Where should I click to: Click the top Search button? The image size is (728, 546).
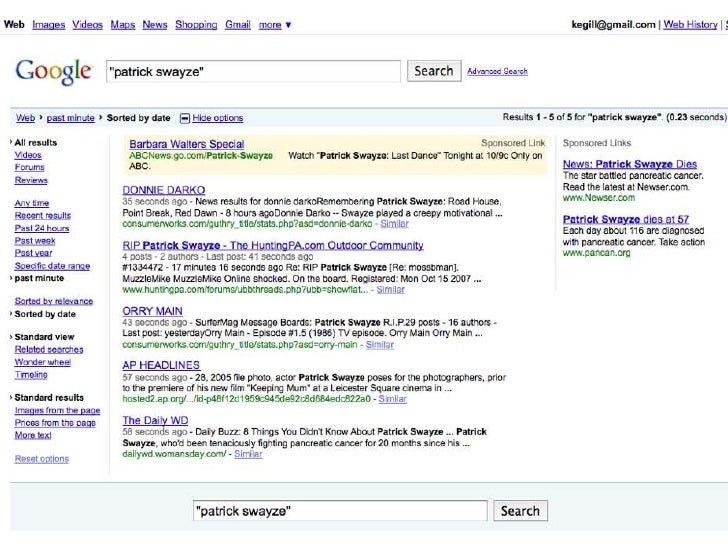point(434,71)
